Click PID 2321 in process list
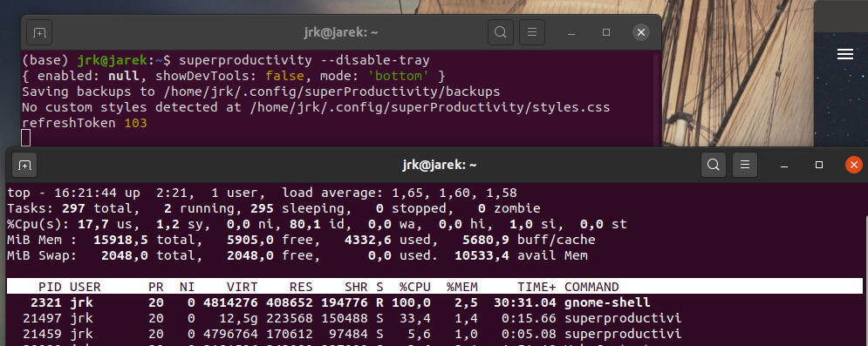This screenshot has width=868, height=346. point(46,303)
